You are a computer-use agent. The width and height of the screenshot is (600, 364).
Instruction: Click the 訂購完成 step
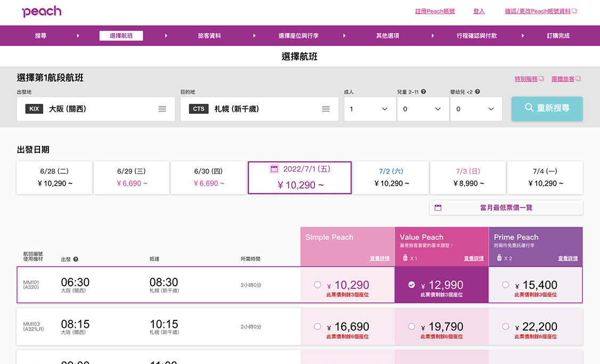pos(558,36)
